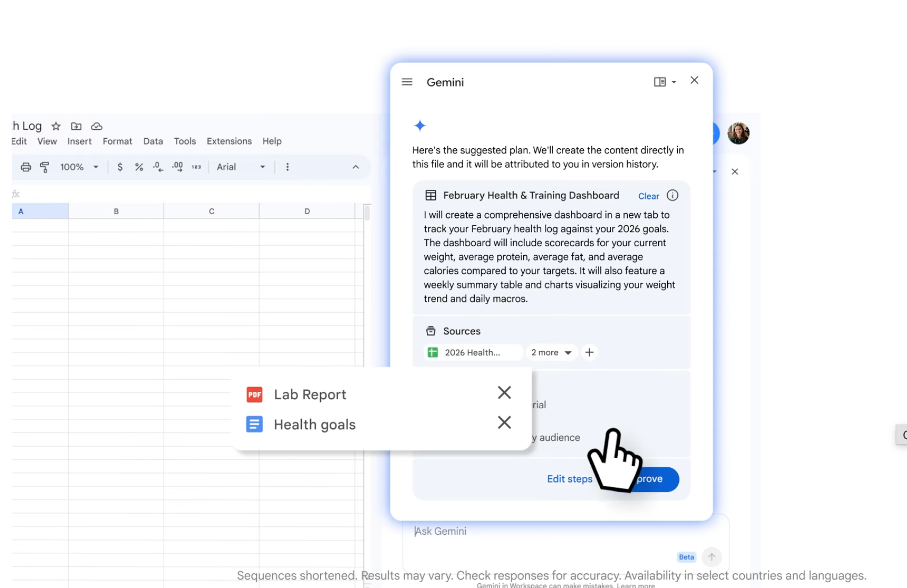Open the 100% zoom dropdown
Screen dimensions: 907x588
(79, 167)
